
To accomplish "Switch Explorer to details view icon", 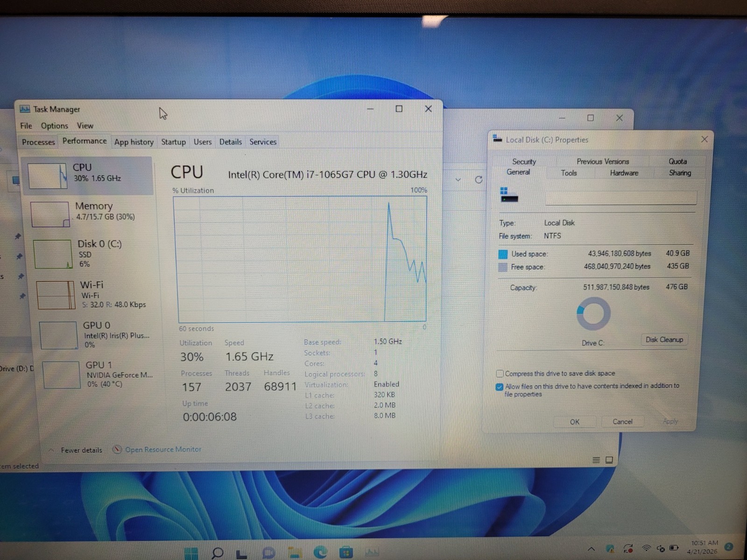I will [596, 460].
